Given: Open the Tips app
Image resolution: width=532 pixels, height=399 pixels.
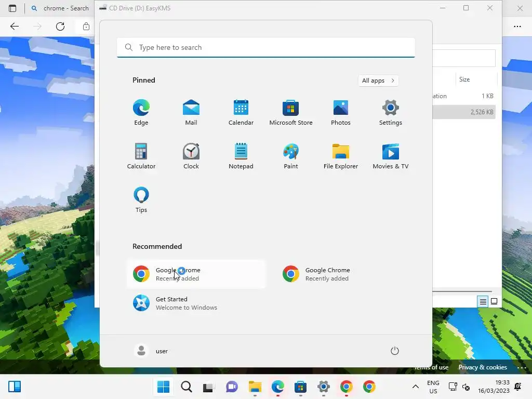Looking at the screenshot, I should pyautogui.click(x=141, y=200).
